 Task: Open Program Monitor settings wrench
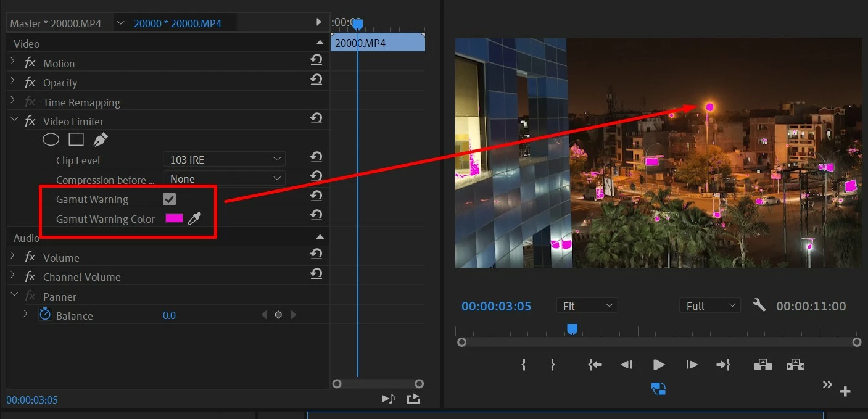point(759,305)
